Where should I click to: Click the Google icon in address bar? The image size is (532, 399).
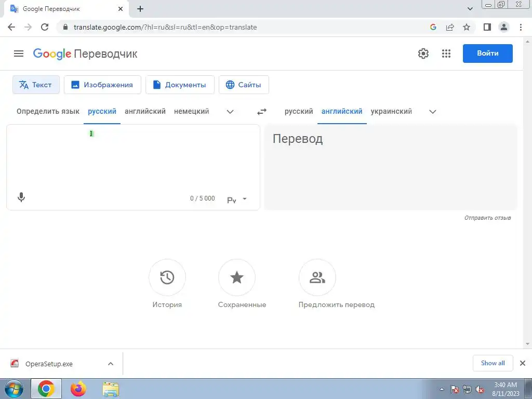(433, 27)
